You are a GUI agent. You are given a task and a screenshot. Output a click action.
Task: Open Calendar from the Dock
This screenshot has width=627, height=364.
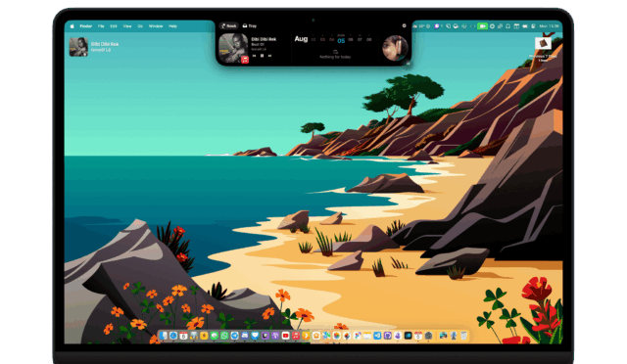coord(183,336)
